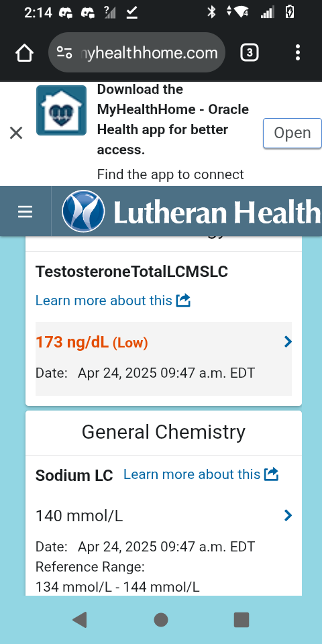
Task: Tap external link icon beside Testosterone learn more
Action: pyautogui.click(x=183, y=301)
